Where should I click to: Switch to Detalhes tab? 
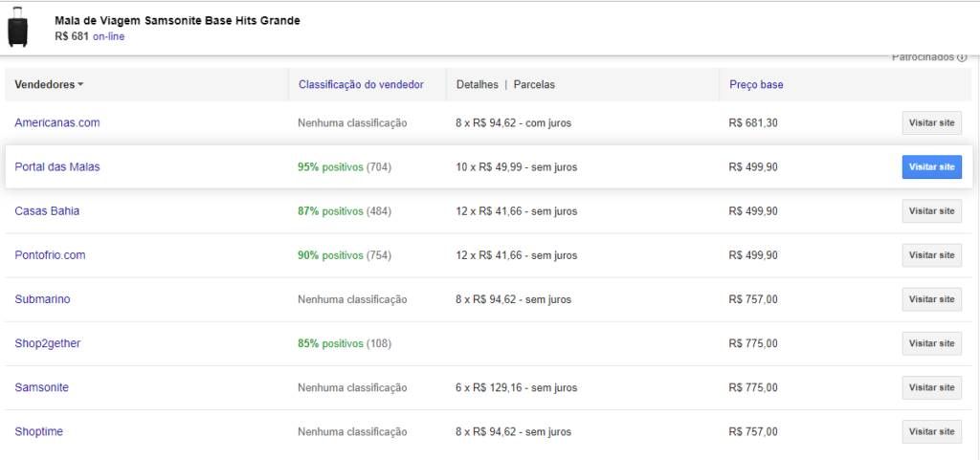pyautogui.click(x=477, y=85)
